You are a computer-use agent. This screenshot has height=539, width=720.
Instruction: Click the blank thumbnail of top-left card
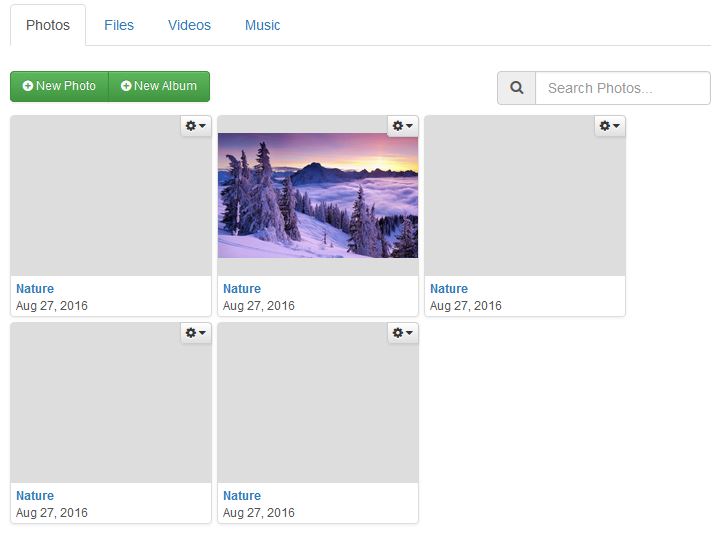(x=111, y=196)
